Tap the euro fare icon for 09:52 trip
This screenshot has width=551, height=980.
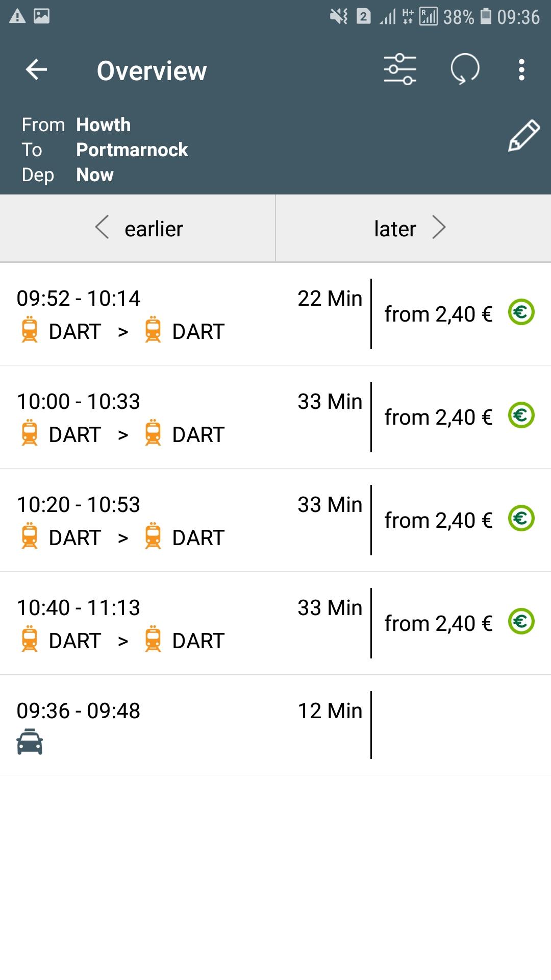click(521, 312)
